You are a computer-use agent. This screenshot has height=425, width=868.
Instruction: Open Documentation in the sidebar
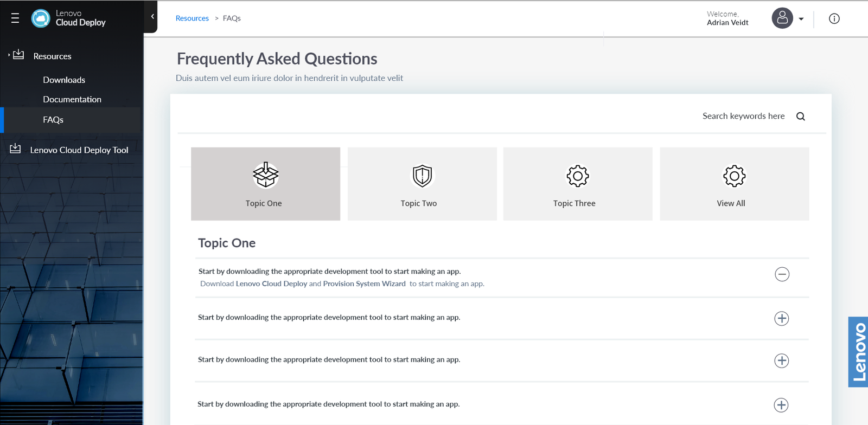tap(72, 100)
